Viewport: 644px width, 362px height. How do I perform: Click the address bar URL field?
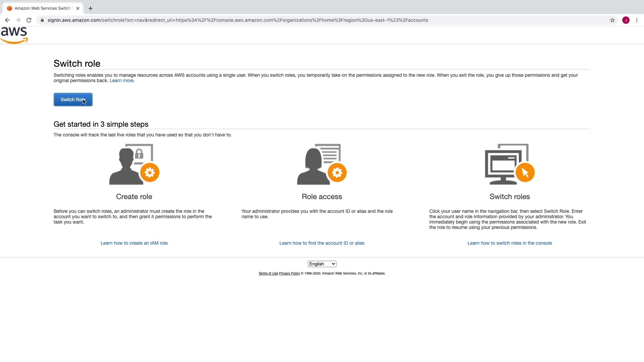237,20
